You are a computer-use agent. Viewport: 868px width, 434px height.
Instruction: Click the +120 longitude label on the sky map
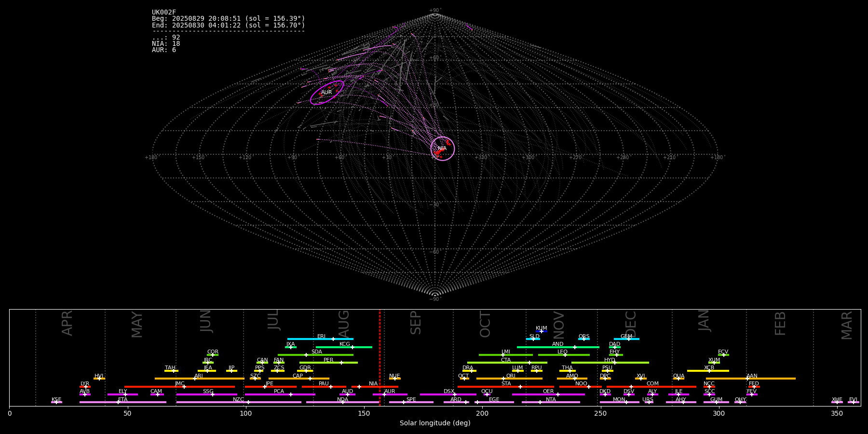click(245, 158)
